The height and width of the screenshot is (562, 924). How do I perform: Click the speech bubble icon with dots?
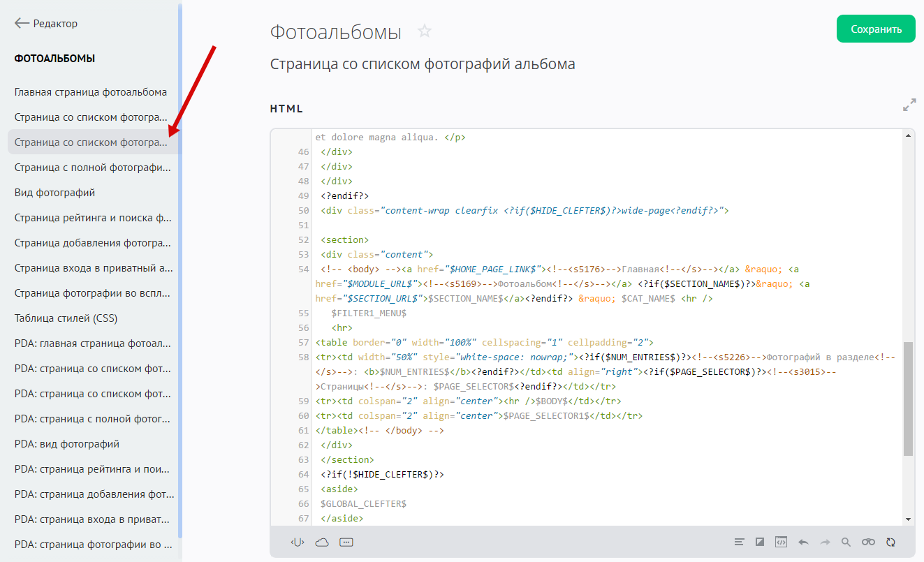tap(346, 542)
